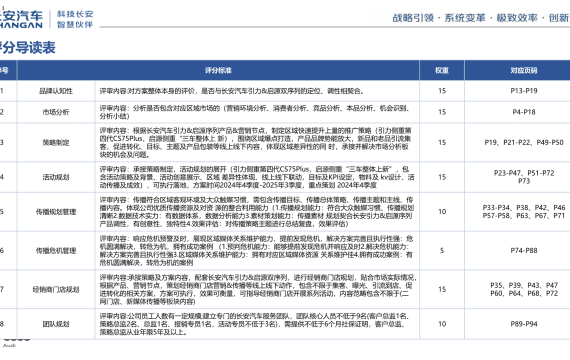Click weight 15 in 经销商门店规划 row
This screenshot has height=360, width=570.
(442, 289)
